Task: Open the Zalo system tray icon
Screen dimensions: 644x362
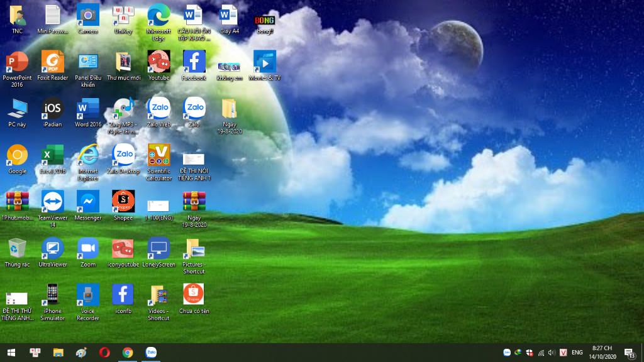Action: 507,353
